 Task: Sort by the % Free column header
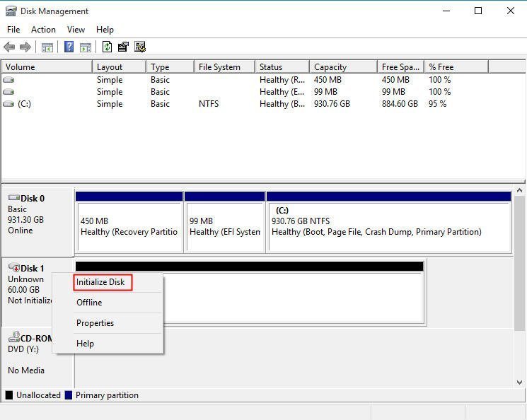456,67
